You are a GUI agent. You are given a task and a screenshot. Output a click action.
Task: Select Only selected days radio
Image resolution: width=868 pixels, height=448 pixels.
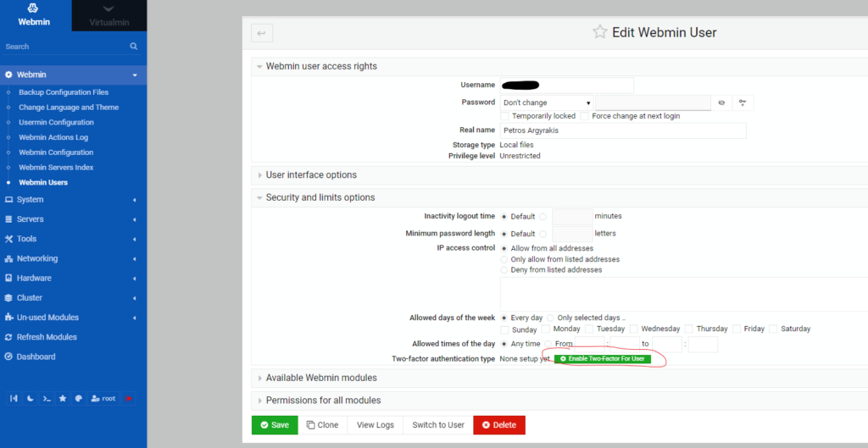point(550,318)
